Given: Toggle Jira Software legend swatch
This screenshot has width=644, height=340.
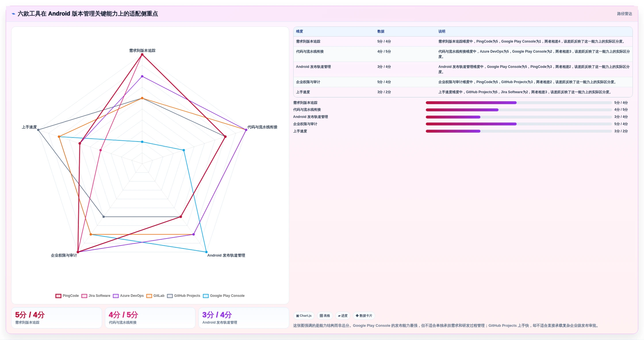Looking at the screenshot, I should (x=84, y=296).
